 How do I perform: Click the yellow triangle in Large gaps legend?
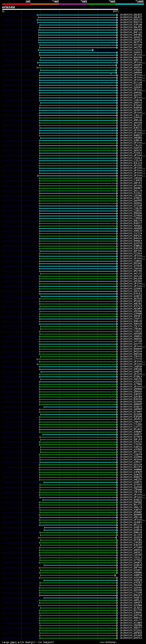tap(19, 642)
